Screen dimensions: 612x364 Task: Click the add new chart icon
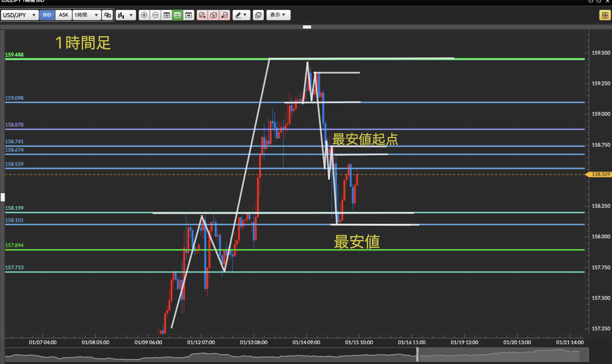[x=202, y=15]
